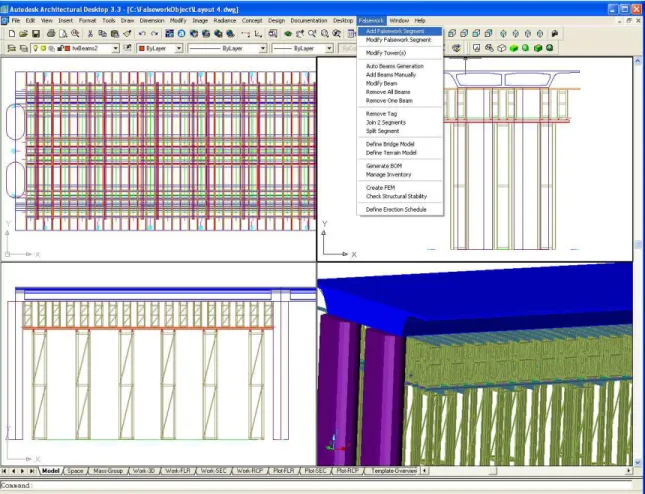Switch to the Template-Overview layout tab
The image size is (645, 494).
[x=394, y=471]
